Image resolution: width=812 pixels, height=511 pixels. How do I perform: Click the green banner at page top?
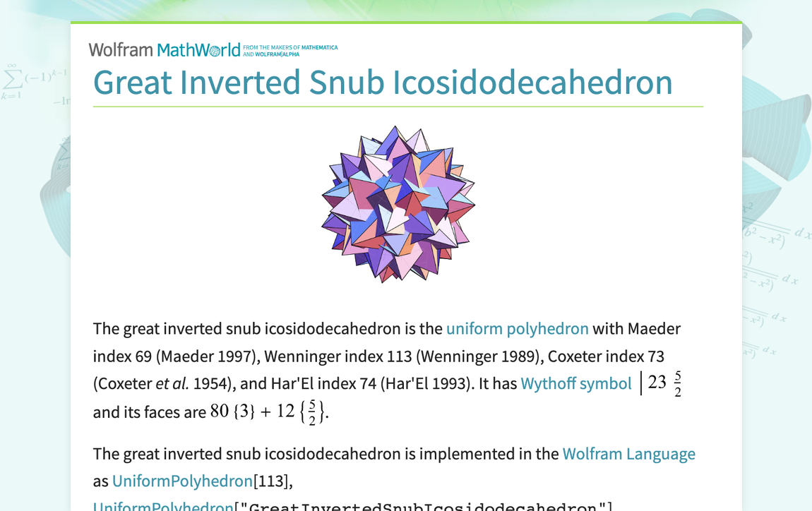pyautogui.click(x=406, y=23)
